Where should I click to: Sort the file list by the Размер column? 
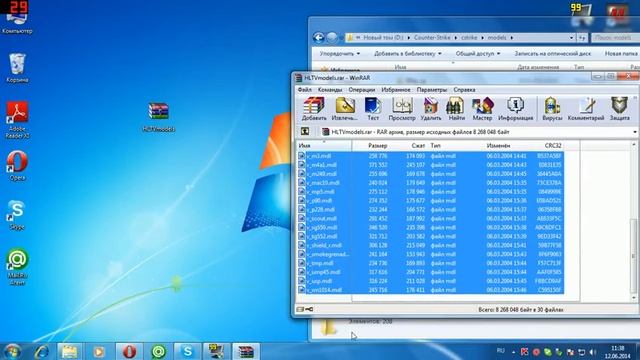point(378,145)
